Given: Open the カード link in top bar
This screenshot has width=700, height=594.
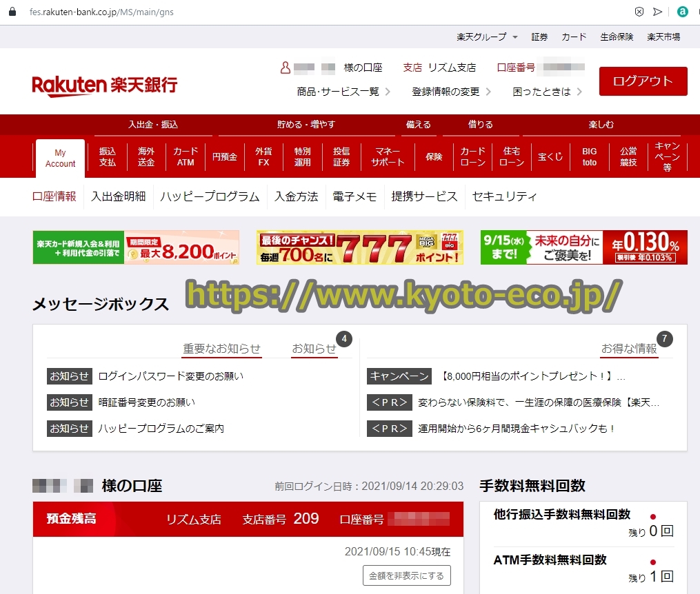Looking at the screenshot, I should click(x=574, y=37).
